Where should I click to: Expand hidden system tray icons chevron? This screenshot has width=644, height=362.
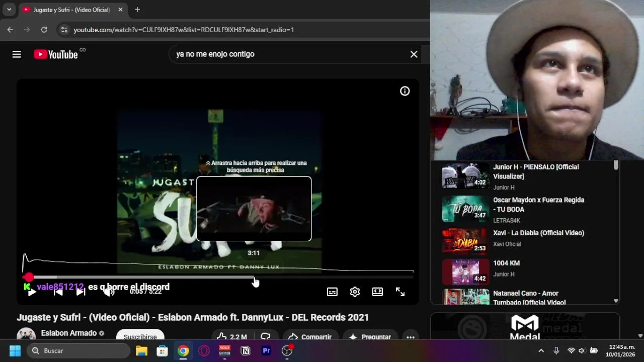[x=541, y=351]
